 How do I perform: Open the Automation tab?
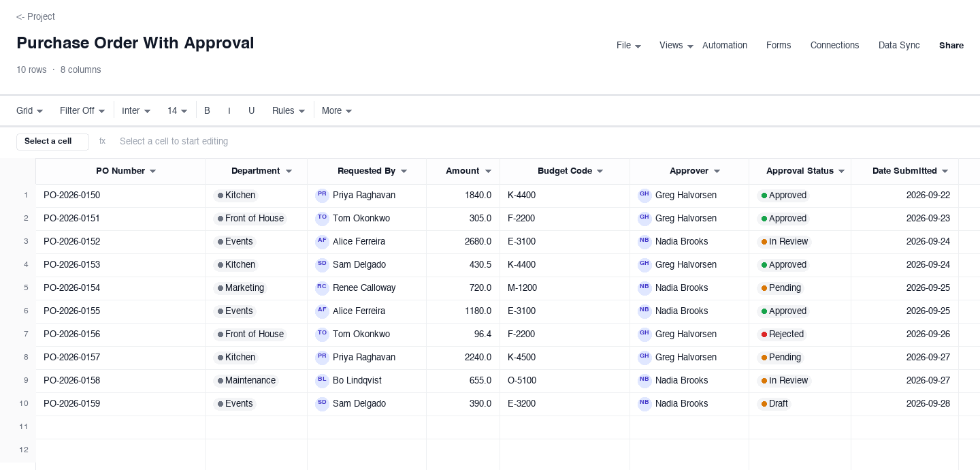(x=725, y=46)
